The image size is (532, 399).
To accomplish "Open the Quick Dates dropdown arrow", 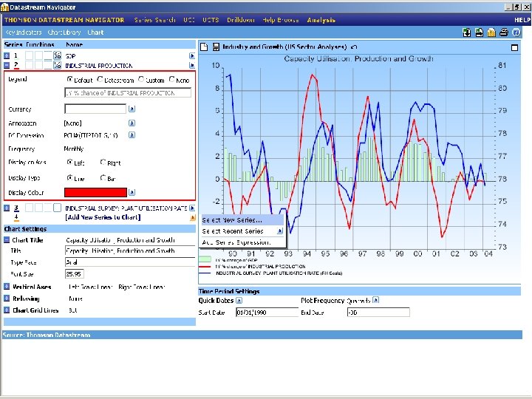I will coord(239,300).
